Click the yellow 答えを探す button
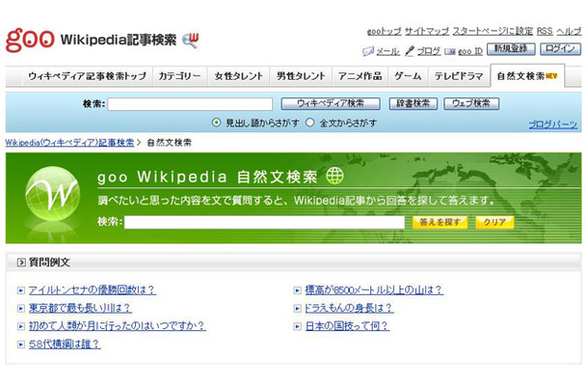The height and width of the screenshot is (386, 588). point(440,222)
